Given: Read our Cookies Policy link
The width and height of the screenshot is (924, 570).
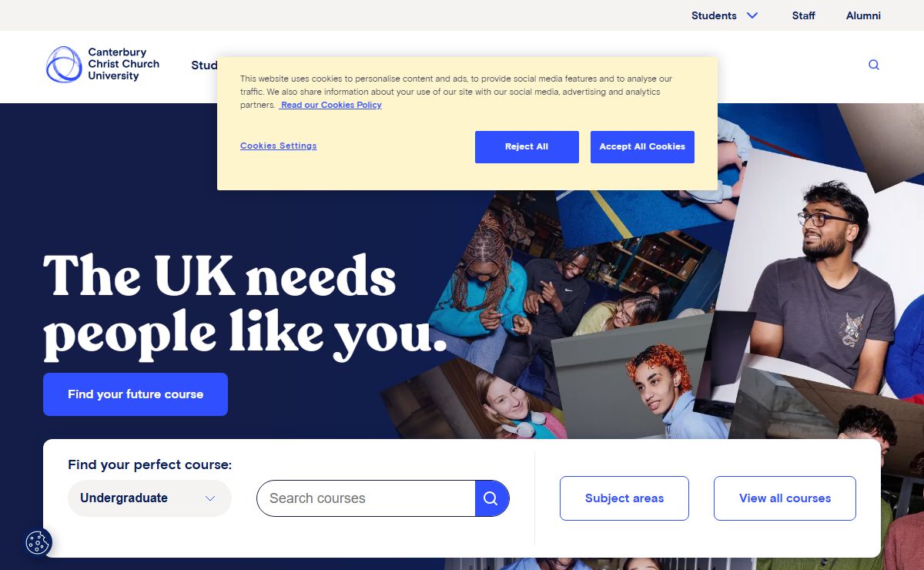Looking at the screenshot, I should [x=331, y=105].
